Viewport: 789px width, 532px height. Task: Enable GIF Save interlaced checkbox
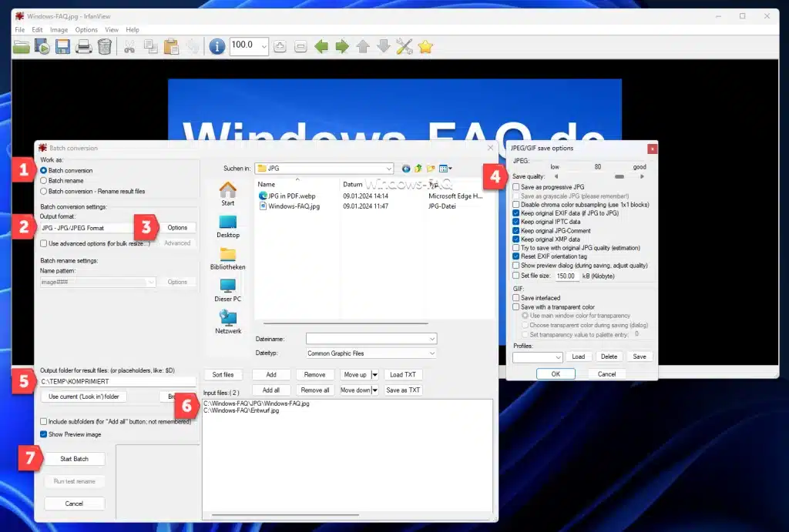pos(515,298)
